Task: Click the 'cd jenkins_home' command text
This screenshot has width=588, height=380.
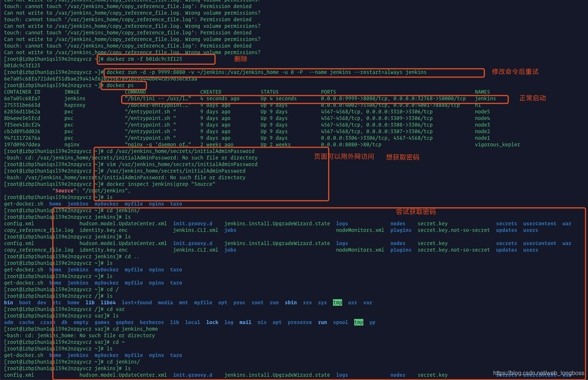Action: pos(135,329)
